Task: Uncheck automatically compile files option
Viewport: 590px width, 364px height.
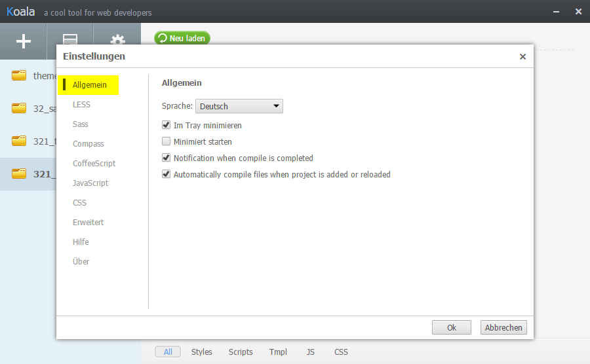Action: [x=166, y=174]
